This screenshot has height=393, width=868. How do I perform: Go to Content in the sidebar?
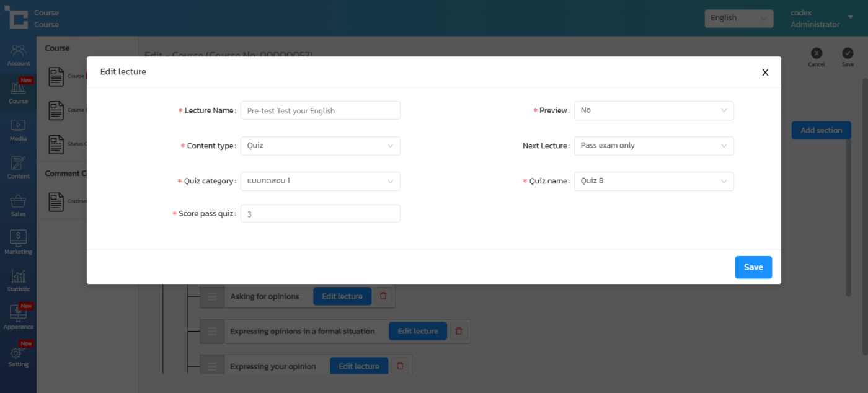18,168
